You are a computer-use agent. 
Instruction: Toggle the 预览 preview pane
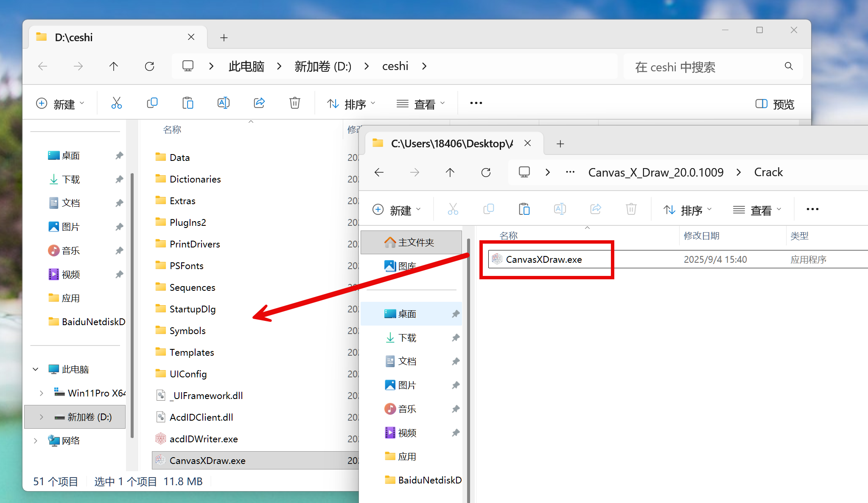[x=775, y=104]
